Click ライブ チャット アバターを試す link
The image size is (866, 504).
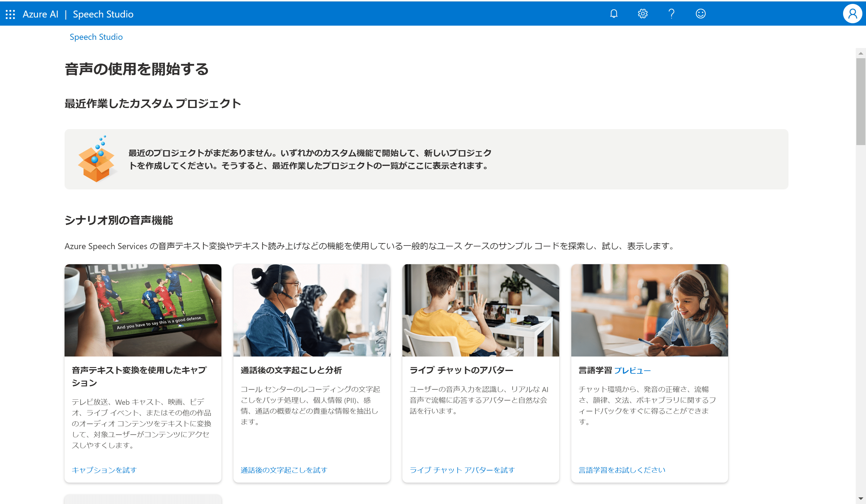point(462,470)
